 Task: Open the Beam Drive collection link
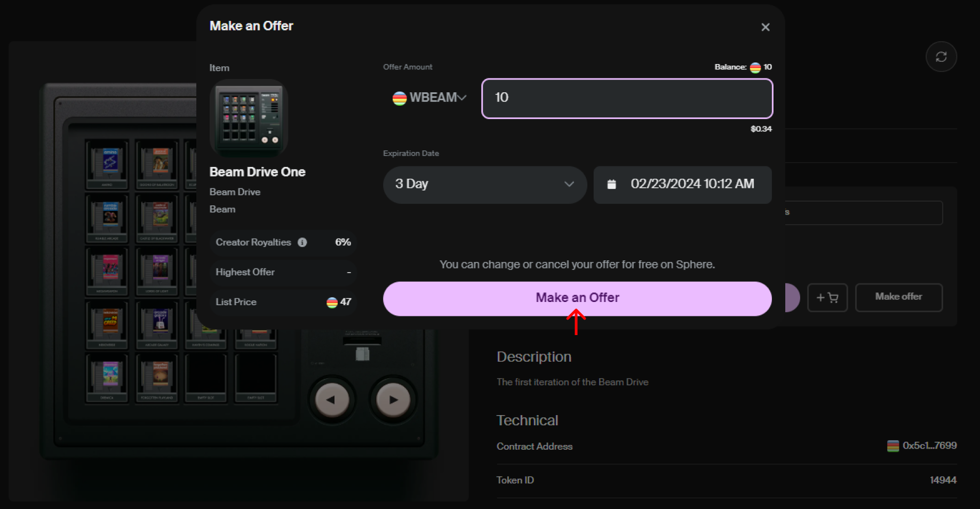[235, 192]
